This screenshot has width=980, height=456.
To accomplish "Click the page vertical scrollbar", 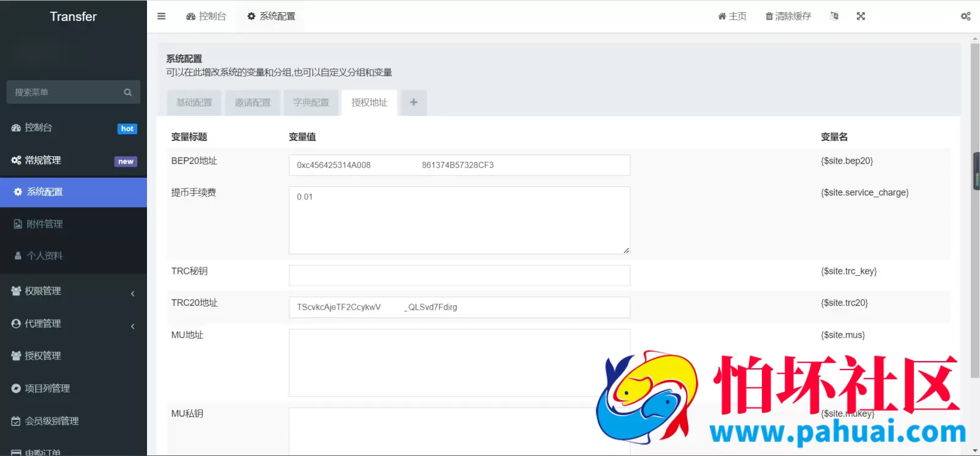I will click(975, 210).
